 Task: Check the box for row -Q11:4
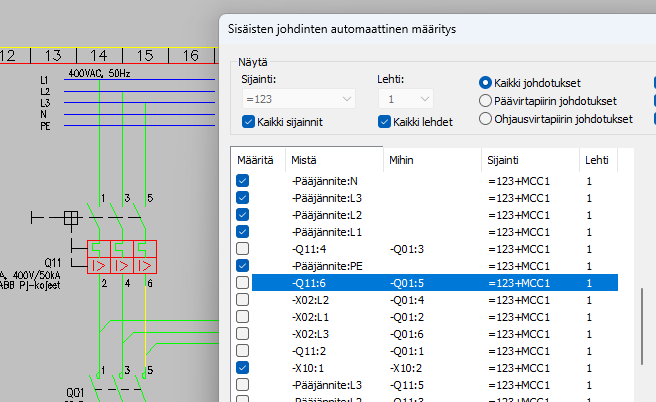[x=242, y=249]
